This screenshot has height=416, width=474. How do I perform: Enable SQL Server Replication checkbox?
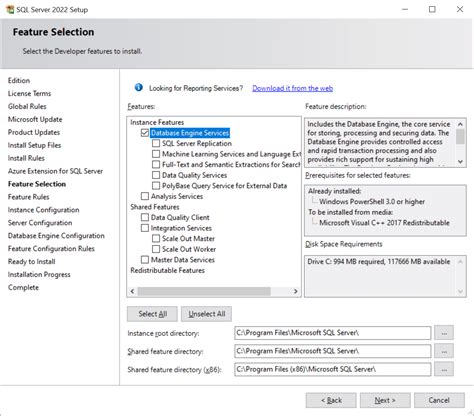click(156, 143)
